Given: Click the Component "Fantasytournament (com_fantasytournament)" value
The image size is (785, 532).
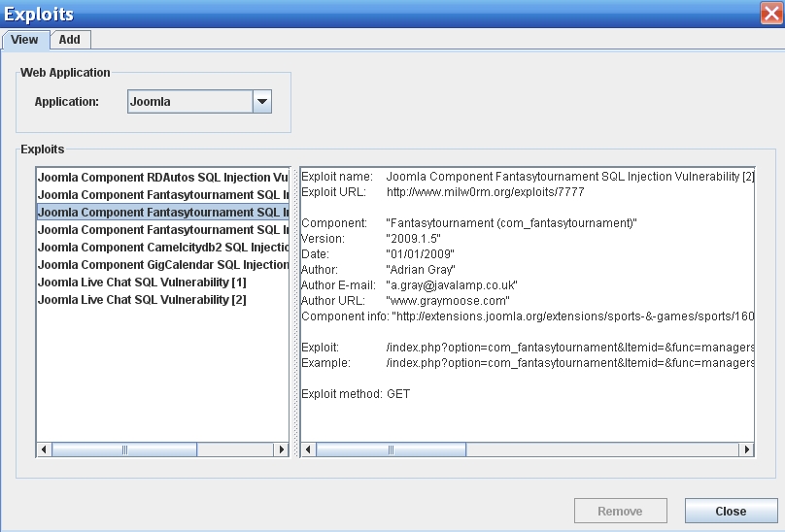Looking at the screenshot, I should click(x=511, y=223).
